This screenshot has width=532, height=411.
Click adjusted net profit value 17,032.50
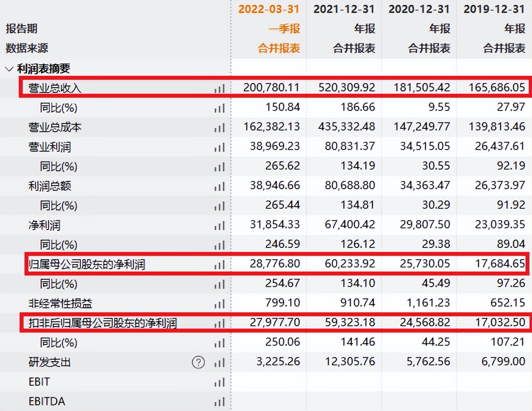(500, 322)
